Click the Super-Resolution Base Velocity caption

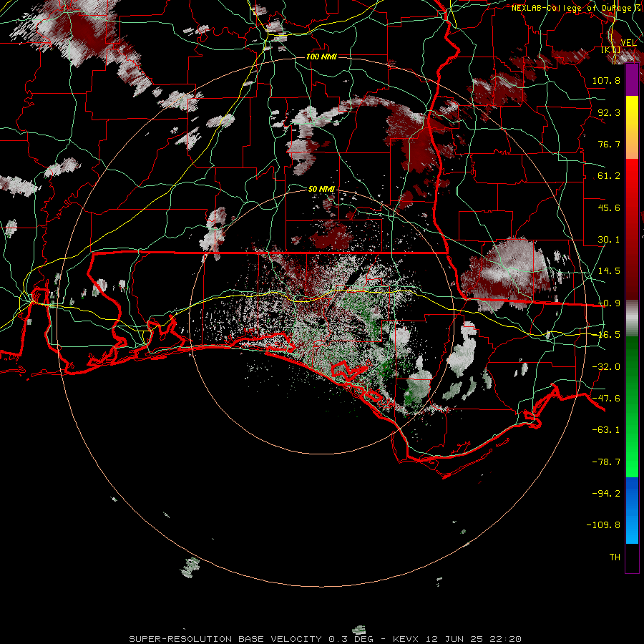pos(326,639)
